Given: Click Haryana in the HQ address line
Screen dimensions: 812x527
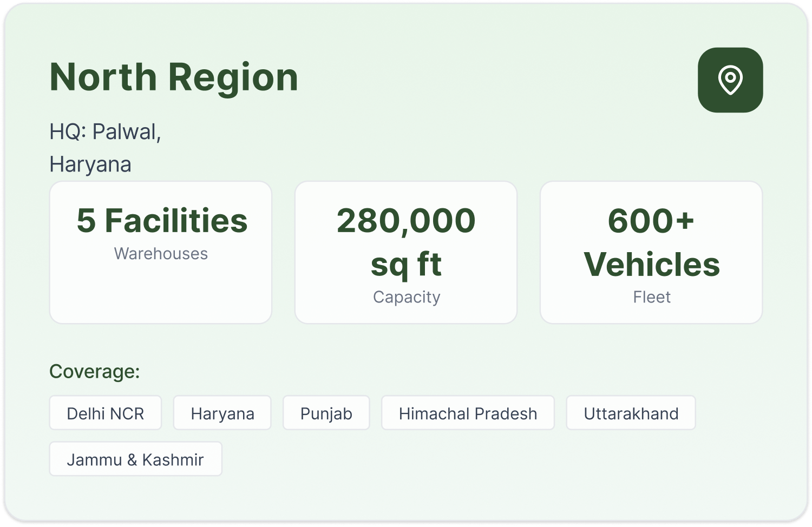Looking at the screenshot, I should pos(90,164).
